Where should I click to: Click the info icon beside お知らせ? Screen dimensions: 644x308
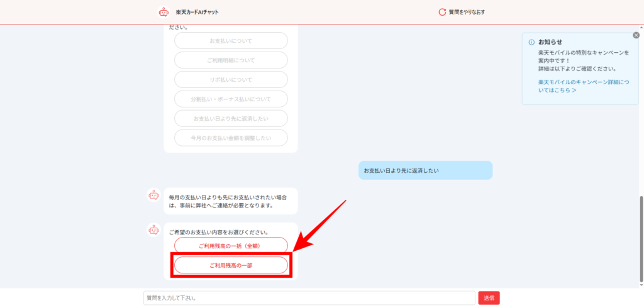pyautogui.click(x=531, y=42)
